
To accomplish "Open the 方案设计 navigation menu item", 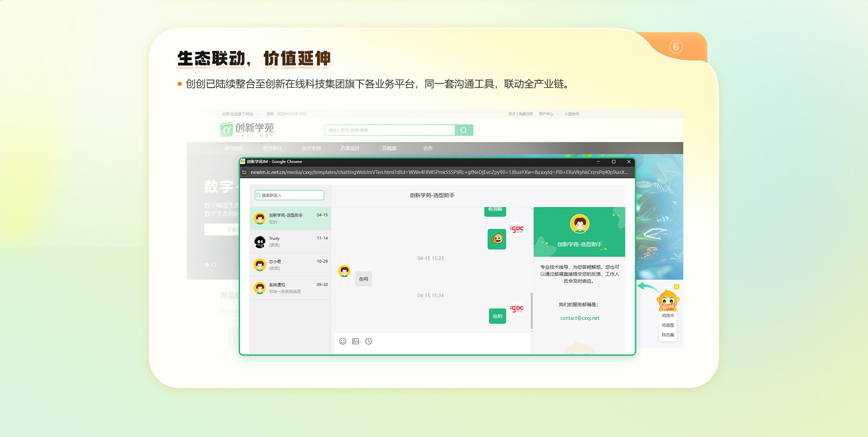I will 350,148.
